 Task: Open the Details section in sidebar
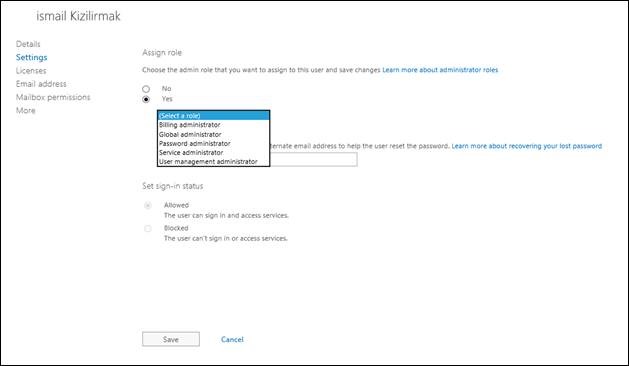(x=28, y=44)
